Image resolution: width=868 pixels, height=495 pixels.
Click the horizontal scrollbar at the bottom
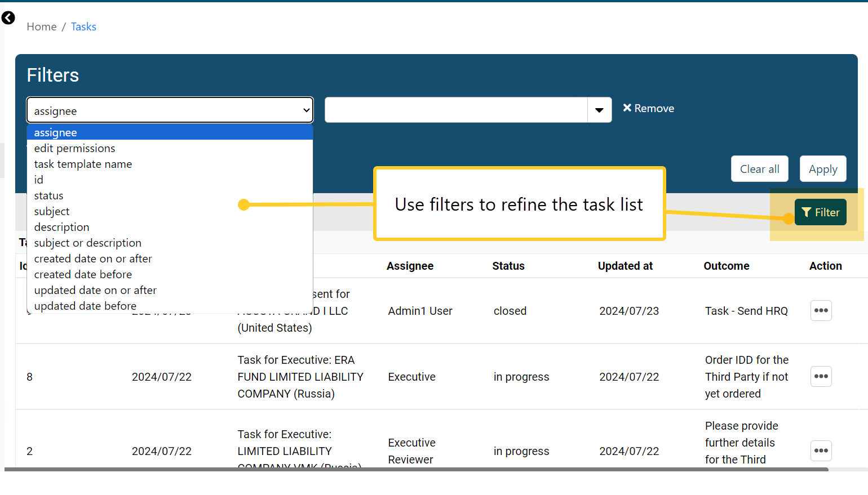[395, 469]
